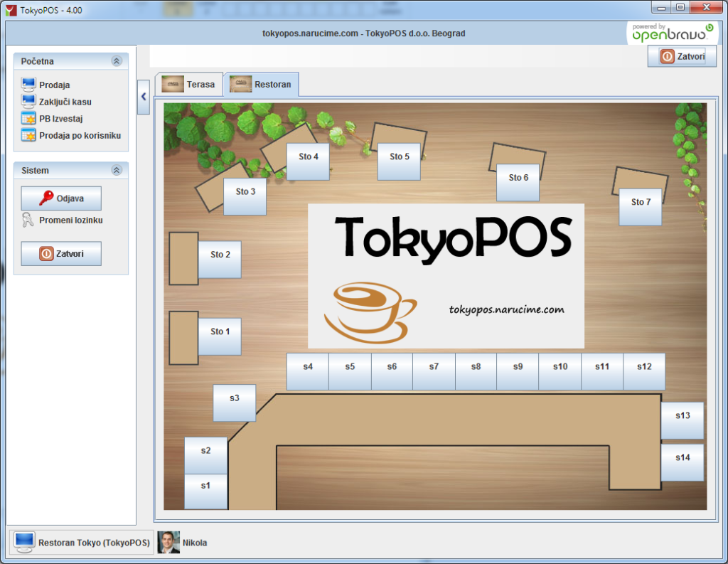Click Zatvori button at top right
The width and height of the screenshot is (728, 564).
click(682, 56)
